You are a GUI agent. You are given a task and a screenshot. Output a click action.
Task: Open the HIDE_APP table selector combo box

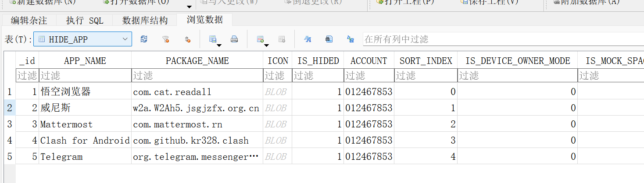(83, 39)
